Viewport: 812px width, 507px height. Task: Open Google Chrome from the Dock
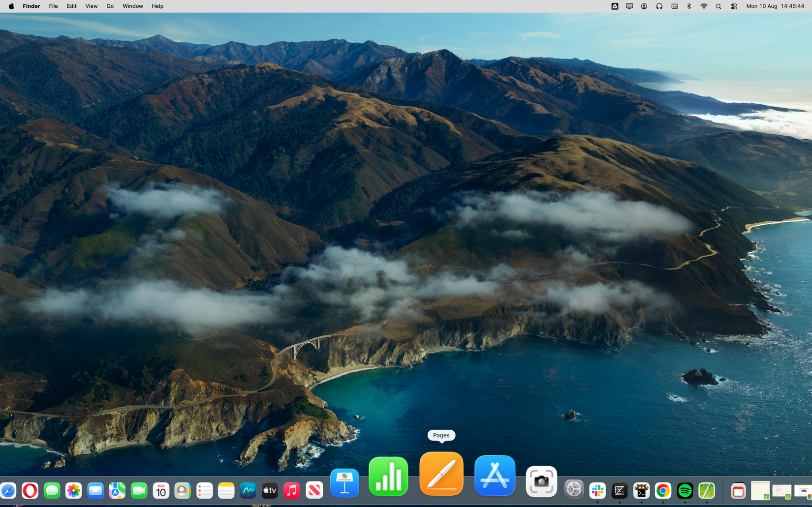663,490
